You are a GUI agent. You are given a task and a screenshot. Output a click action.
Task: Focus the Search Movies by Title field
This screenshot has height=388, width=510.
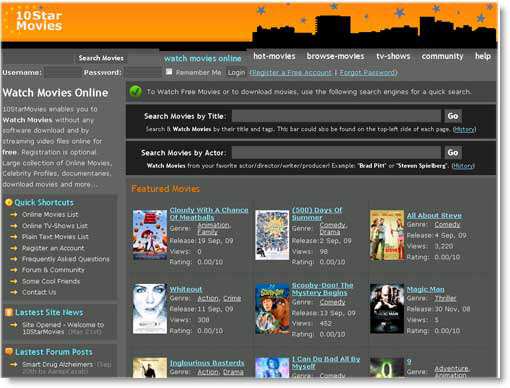pos(336,116)
